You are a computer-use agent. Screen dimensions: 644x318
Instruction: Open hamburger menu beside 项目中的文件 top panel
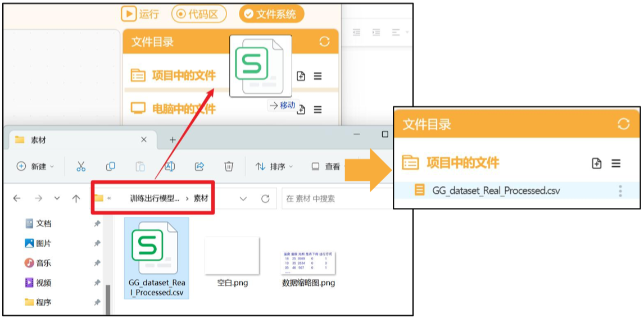tap(318, 76)
